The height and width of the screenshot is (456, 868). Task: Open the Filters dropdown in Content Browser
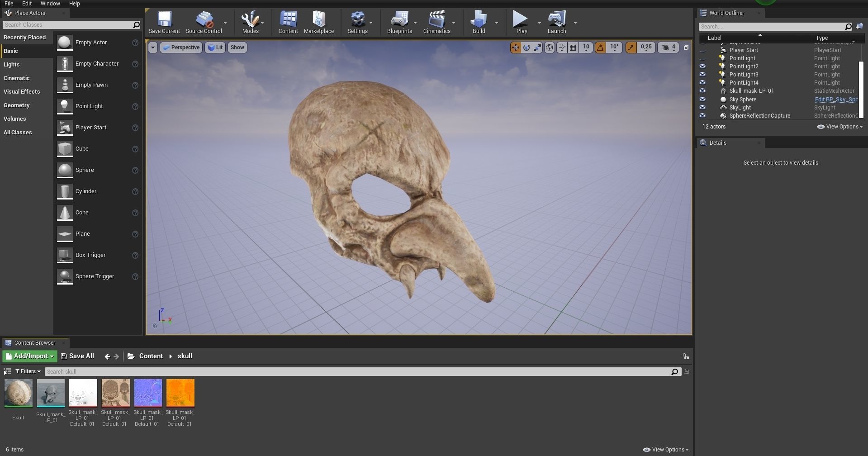28,371
